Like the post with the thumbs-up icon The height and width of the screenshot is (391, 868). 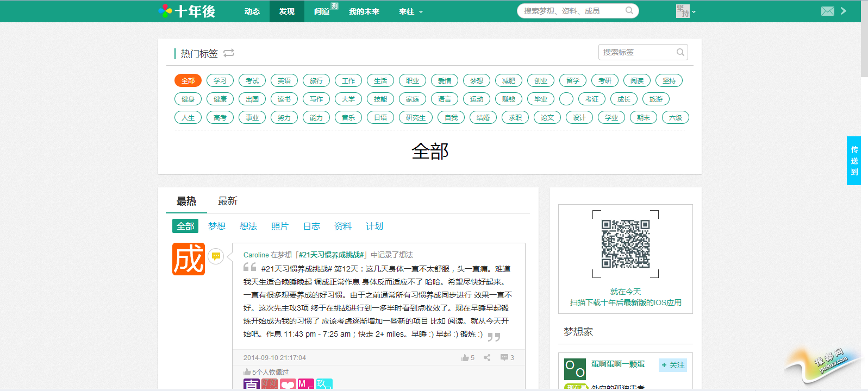pos(465,357)
